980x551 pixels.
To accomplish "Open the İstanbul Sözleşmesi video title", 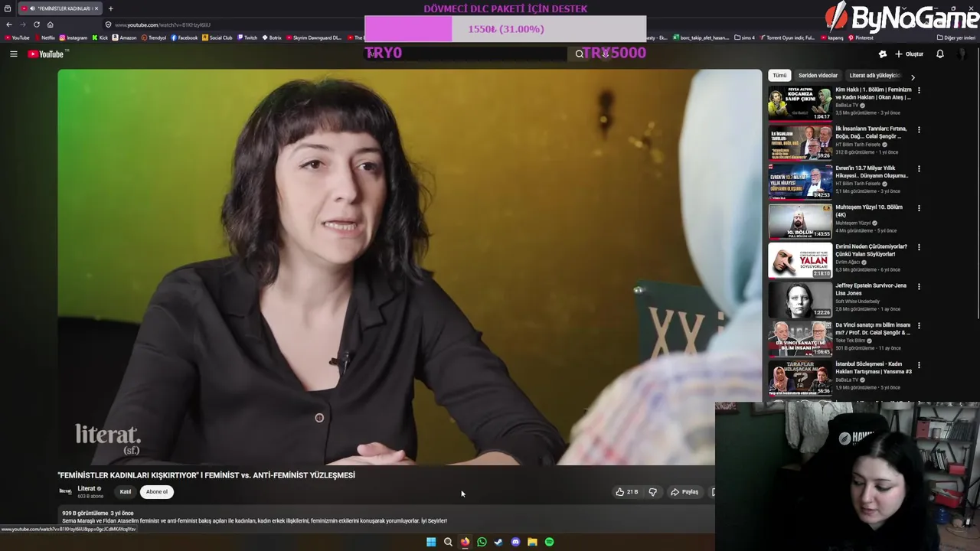I will click(874, 368).
